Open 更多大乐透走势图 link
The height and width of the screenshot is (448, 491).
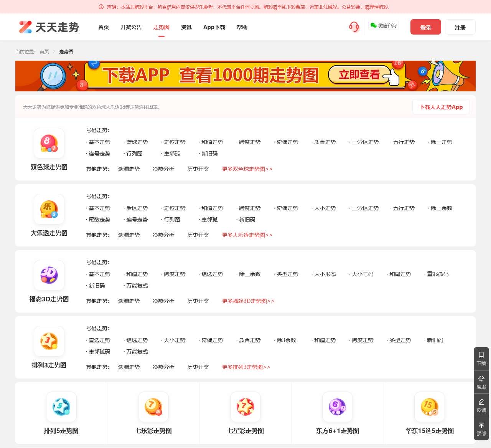tap(247, 235)
